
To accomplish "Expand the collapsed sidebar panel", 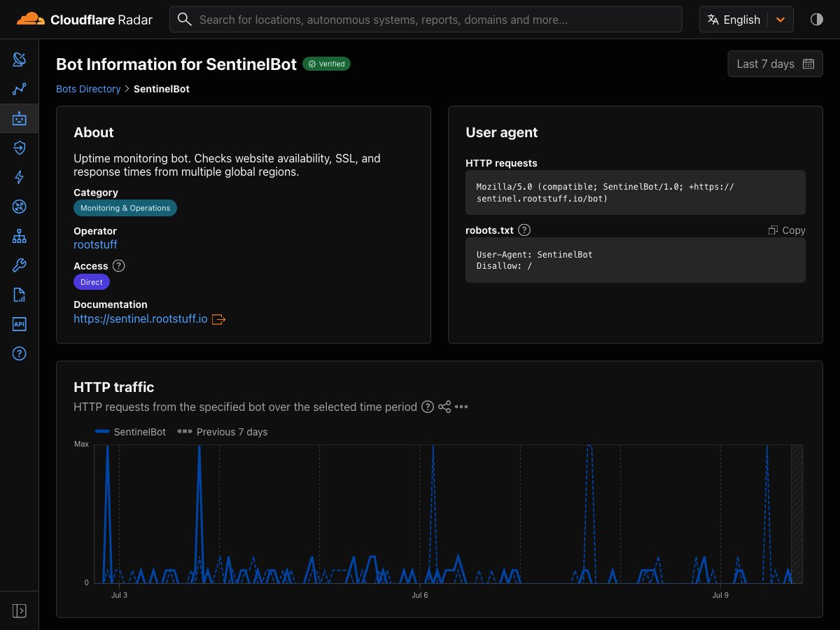I will click(x=19, y=611).
